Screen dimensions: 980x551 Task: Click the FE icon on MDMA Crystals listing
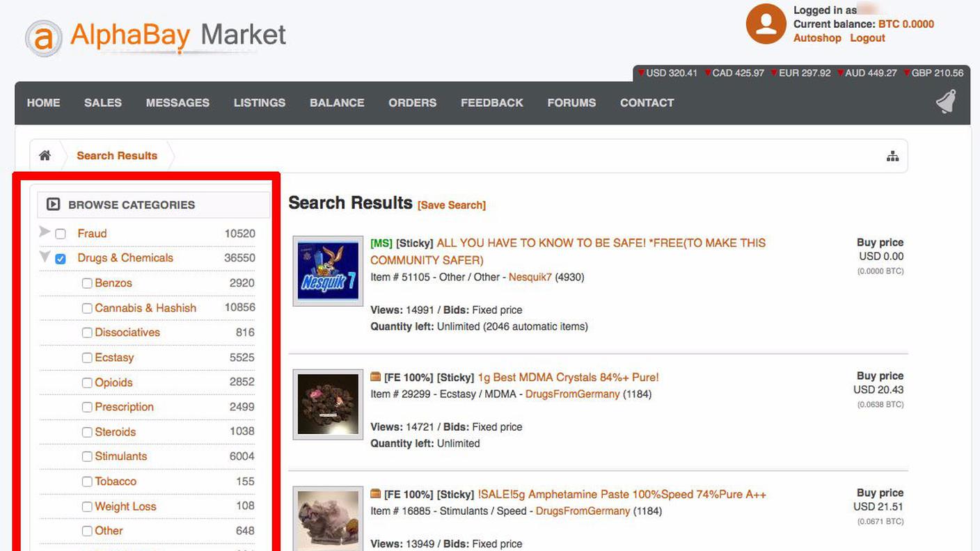(376, 377)
